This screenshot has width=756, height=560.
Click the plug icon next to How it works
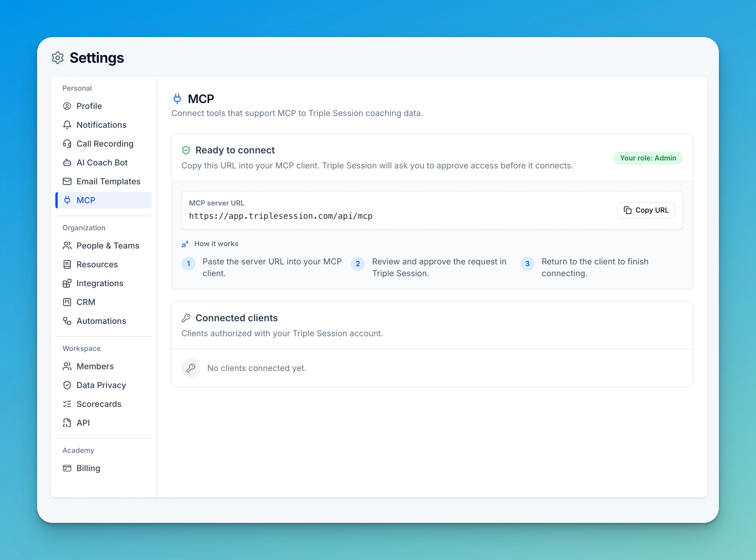pos(185,244)
